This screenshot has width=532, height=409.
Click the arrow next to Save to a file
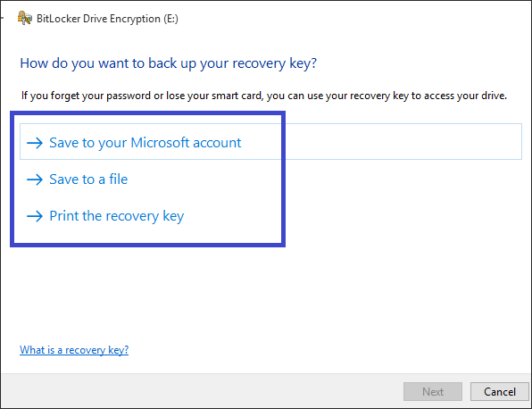pyautogui.click(x=35, y=179)
